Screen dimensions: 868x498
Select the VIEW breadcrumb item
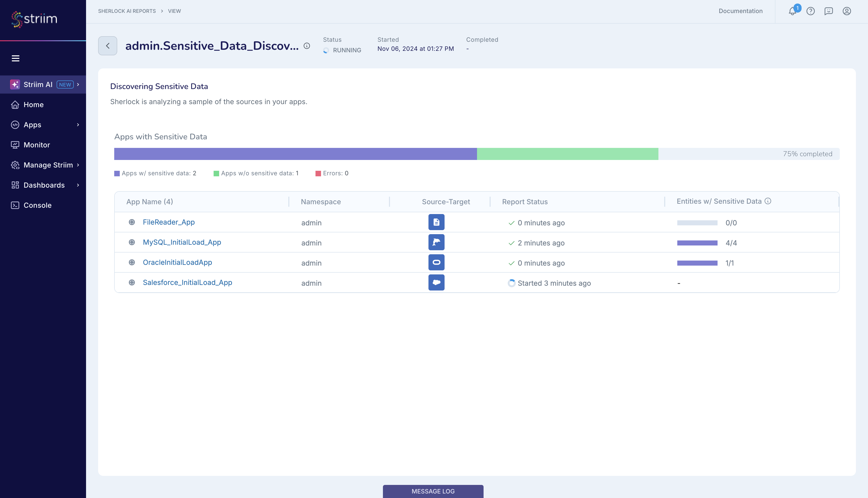pos(174,11)
